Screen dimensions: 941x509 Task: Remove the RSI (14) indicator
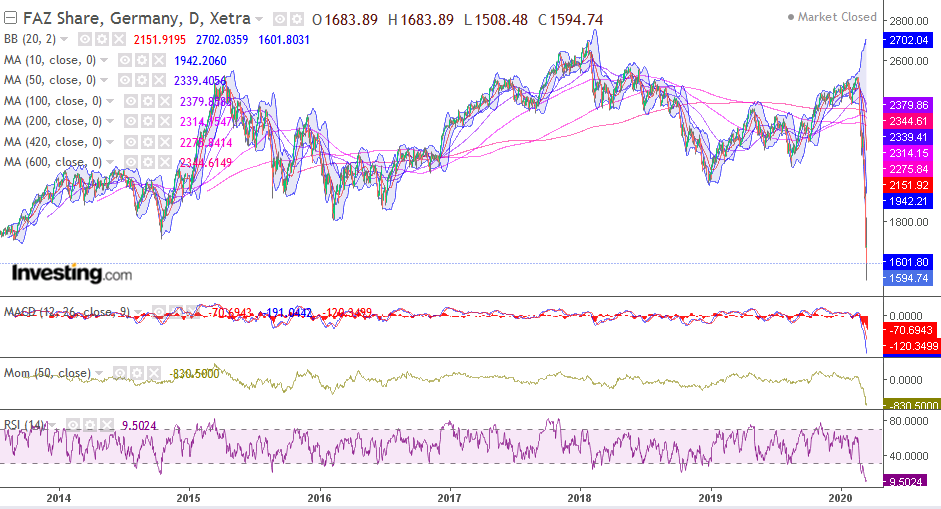106,425
